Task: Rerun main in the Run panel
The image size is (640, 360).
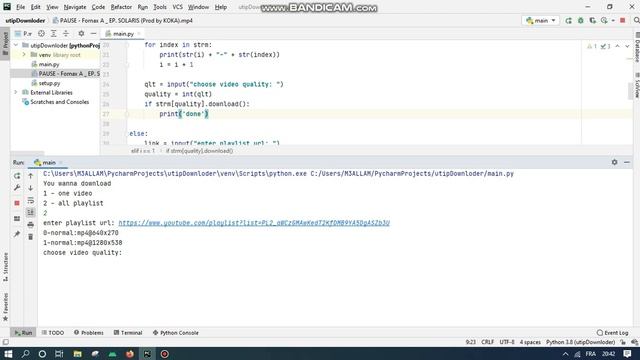Action: 17,176
